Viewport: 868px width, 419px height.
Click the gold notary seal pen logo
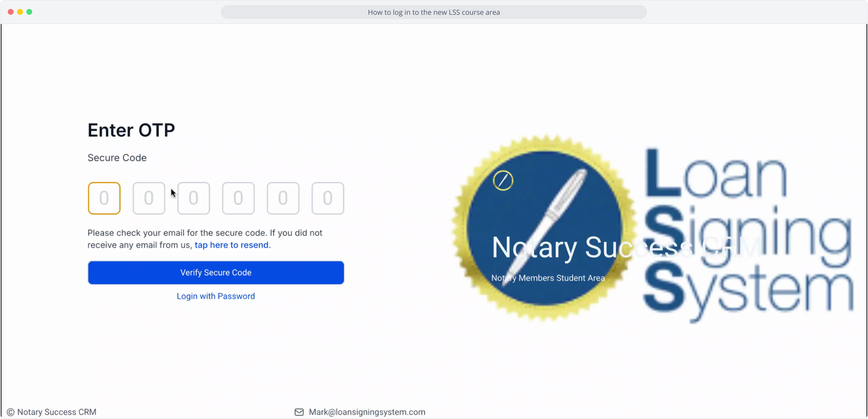point(544,228)
